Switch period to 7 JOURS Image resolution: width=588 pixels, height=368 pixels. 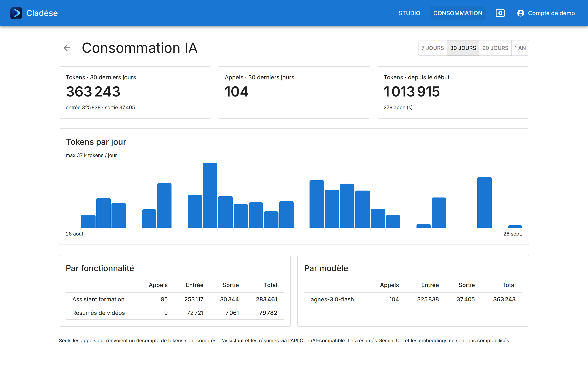tap(432, 48)
